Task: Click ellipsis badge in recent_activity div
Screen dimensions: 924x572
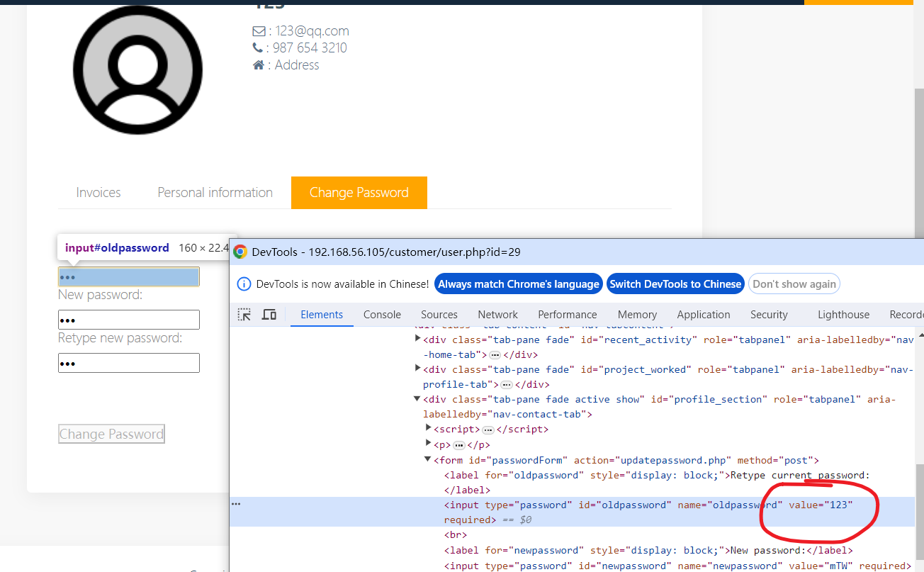Action: pos(495,355)
